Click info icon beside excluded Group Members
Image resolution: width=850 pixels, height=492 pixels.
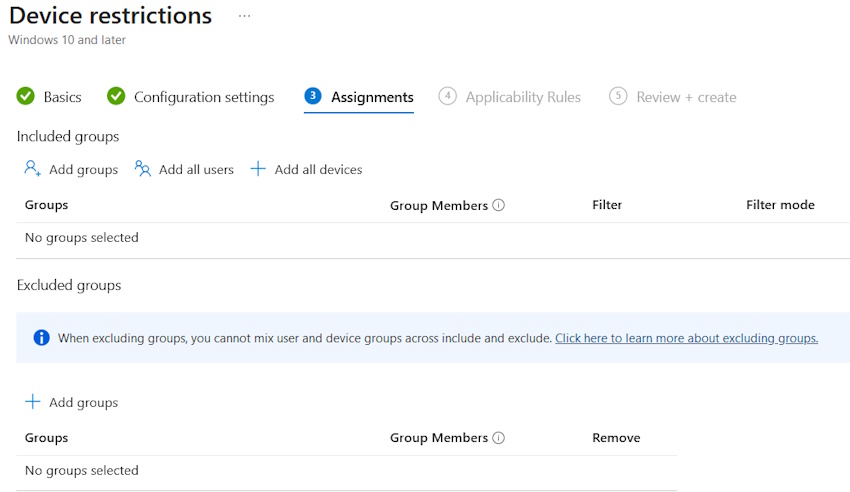click(499, 438)
